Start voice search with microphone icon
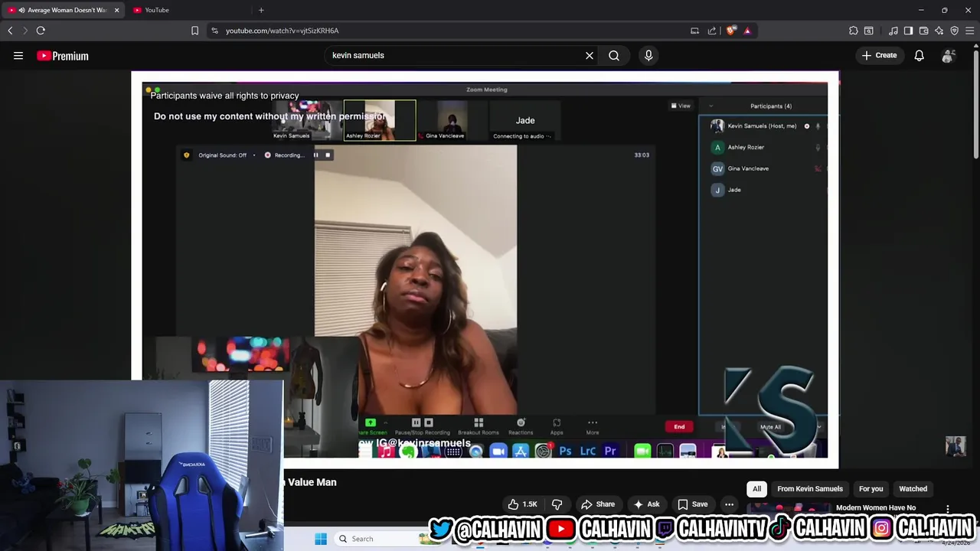The image size is (980, 551). pyautogui.click(x=648, y=55)
